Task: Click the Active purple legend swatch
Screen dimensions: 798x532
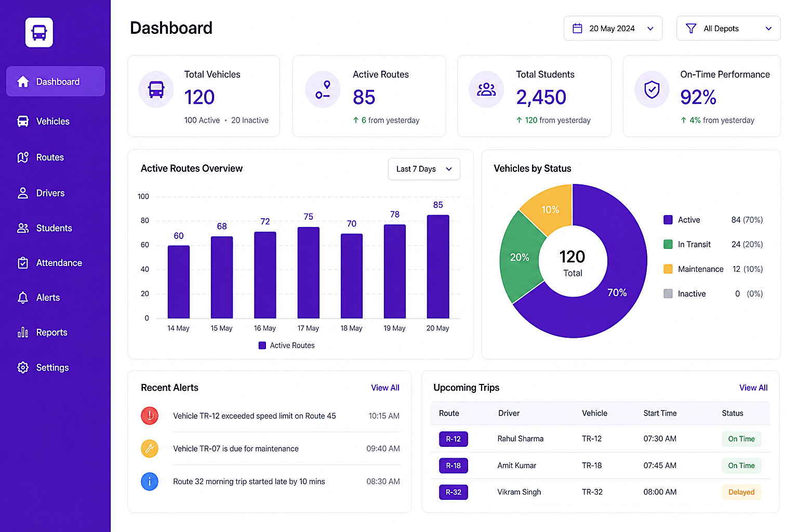Action: 668,220
